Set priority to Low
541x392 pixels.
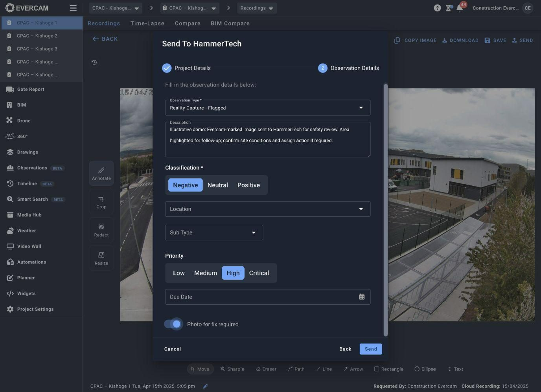point(178,273)
